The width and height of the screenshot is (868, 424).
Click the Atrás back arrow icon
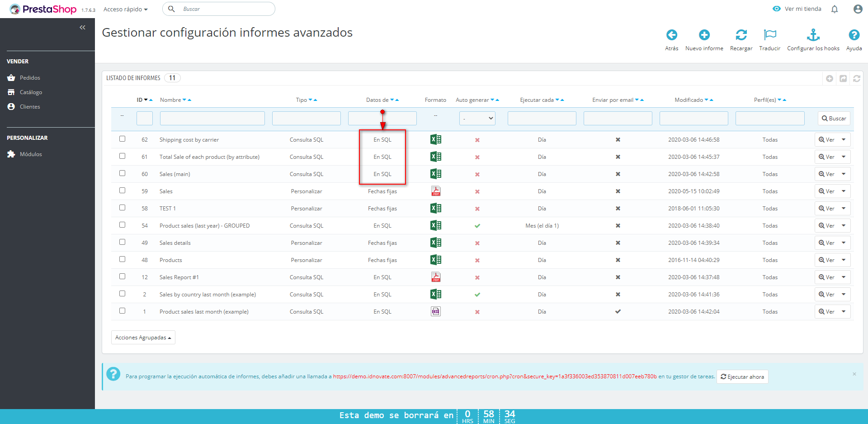click(x=671, y=35)
